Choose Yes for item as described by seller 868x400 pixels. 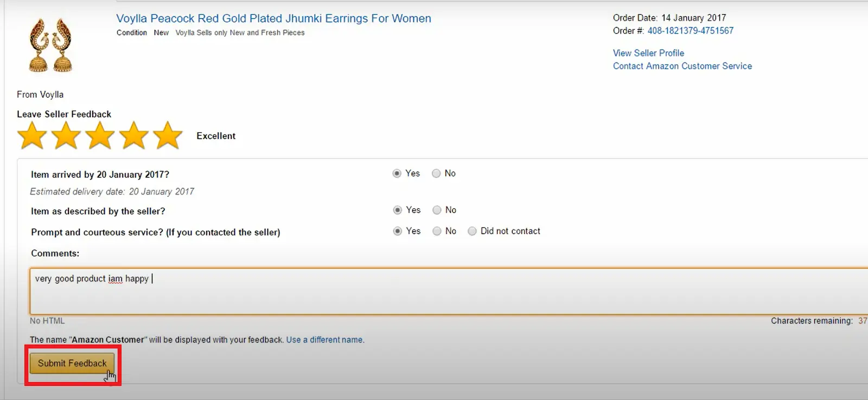point(398,210)
